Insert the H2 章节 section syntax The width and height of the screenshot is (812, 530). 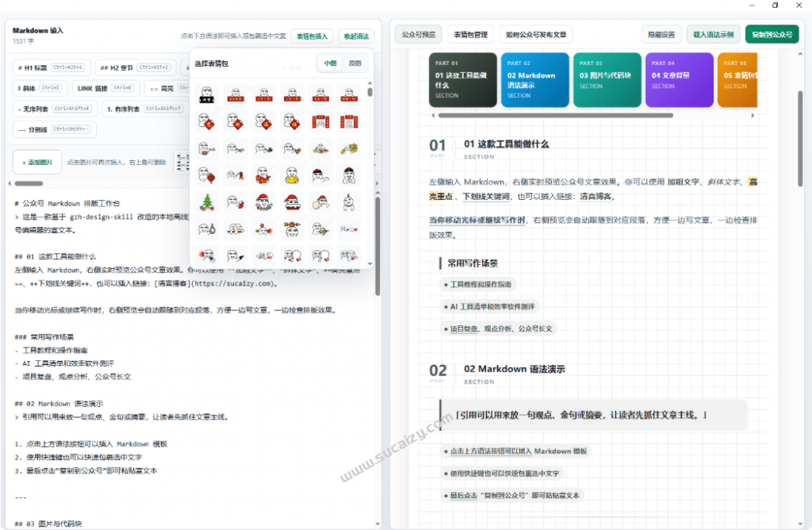pos(135,67)
